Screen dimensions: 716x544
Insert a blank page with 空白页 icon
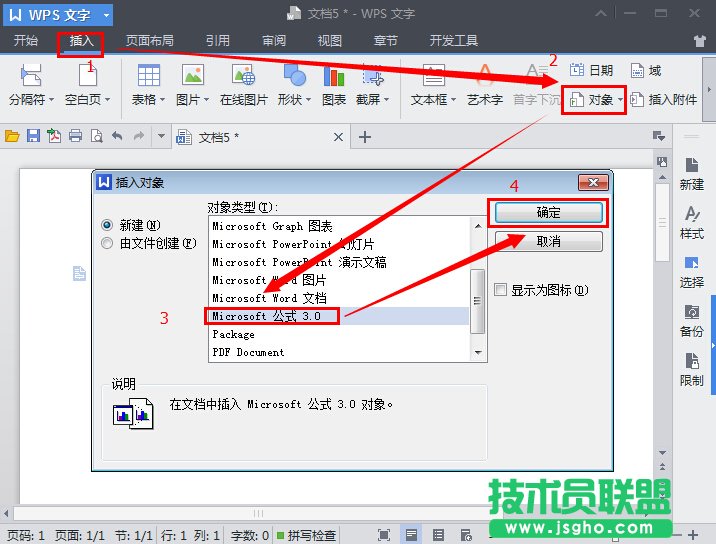coord(88,75)
